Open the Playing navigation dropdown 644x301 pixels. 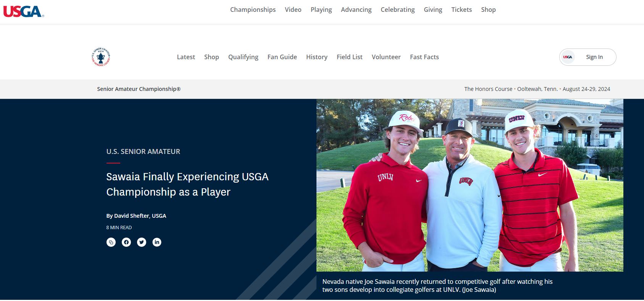coord(321,10)
